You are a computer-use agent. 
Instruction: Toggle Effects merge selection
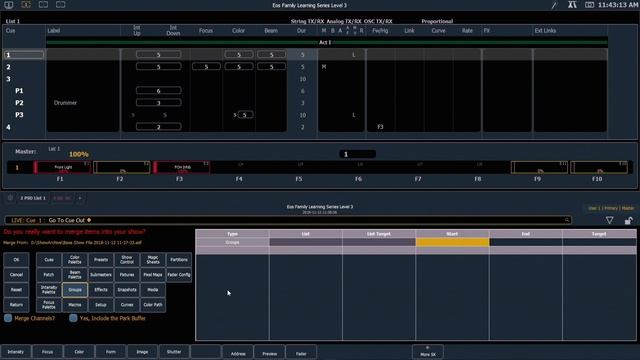click(101, 290)
